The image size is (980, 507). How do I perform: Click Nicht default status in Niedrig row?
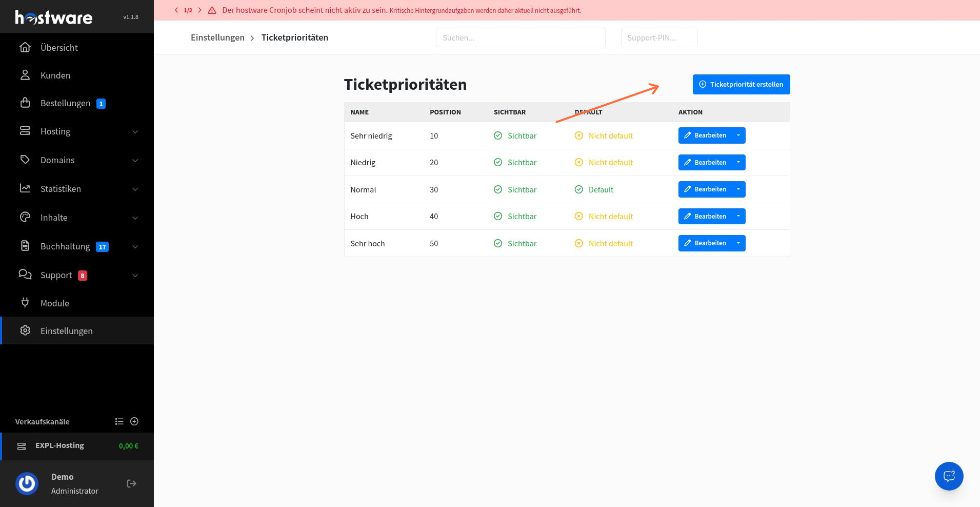604,163
